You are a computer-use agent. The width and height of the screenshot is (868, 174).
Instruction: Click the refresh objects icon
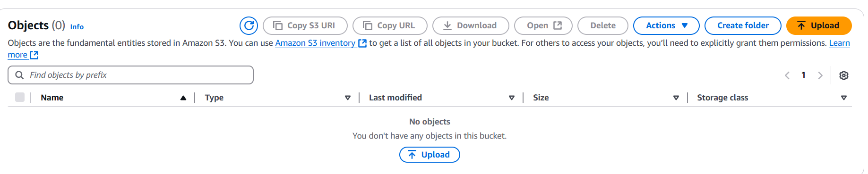249,25
